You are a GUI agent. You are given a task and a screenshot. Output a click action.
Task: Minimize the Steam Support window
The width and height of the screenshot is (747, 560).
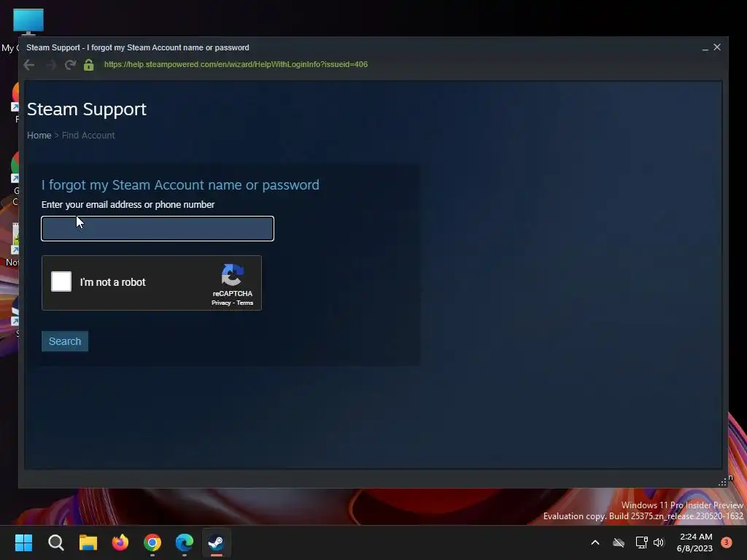(x=705, y=47)
